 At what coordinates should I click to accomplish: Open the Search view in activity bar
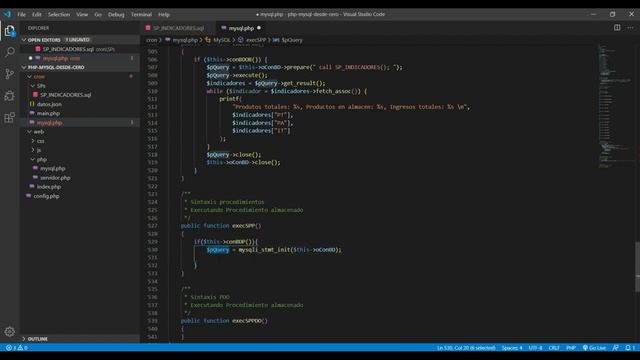(x=9, y=52)
